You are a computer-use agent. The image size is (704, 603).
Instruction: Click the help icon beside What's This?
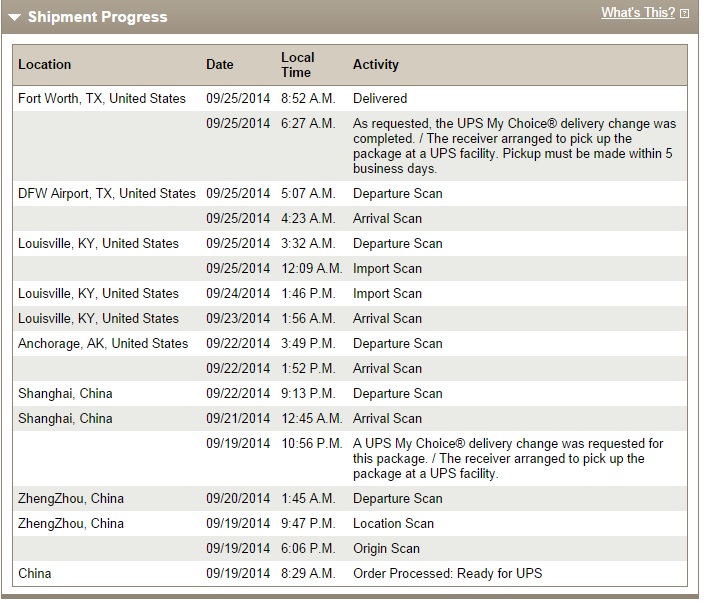[684, 13]
